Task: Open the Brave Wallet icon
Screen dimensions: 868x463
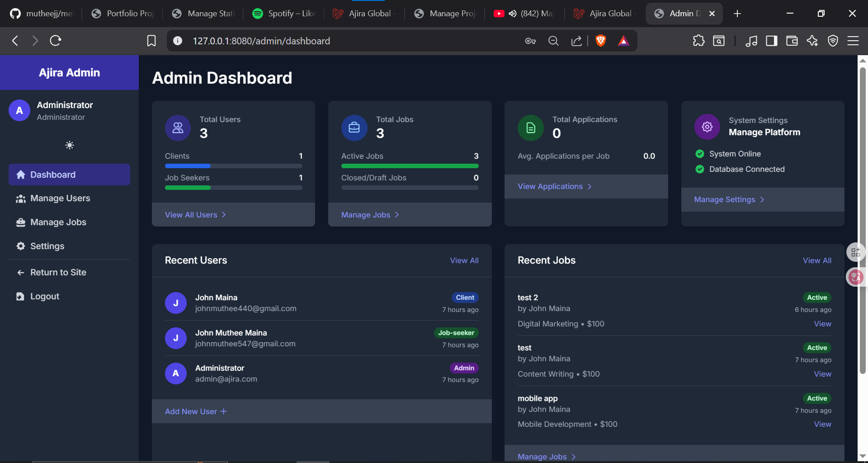Action: click(792, 41)
